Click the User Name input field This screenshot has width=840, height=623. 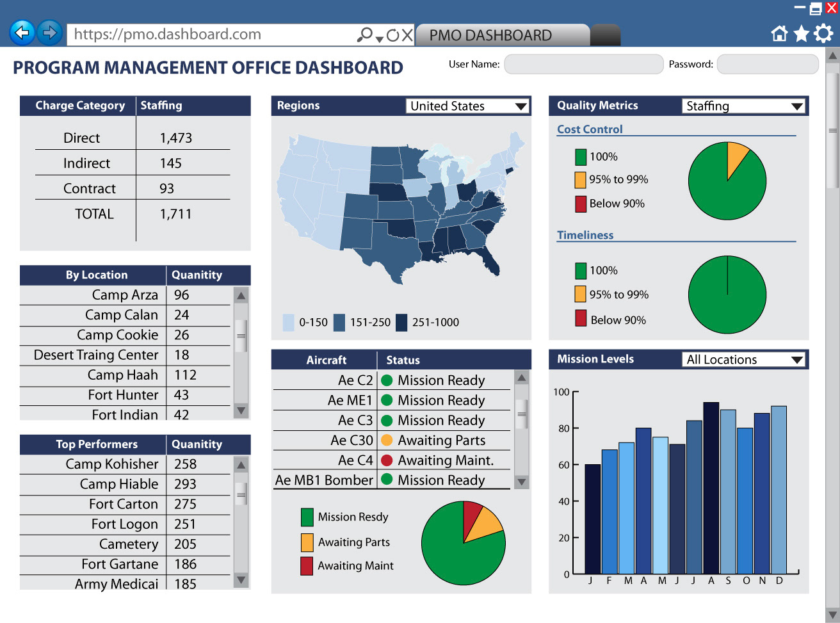point(583,64)
